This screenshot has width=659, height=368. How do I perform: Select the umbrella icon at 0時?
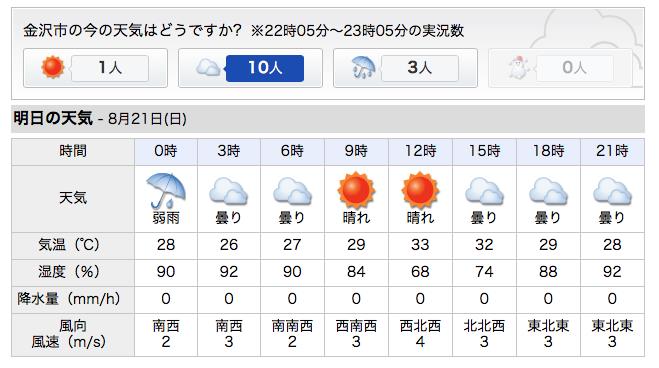(166, 191)
